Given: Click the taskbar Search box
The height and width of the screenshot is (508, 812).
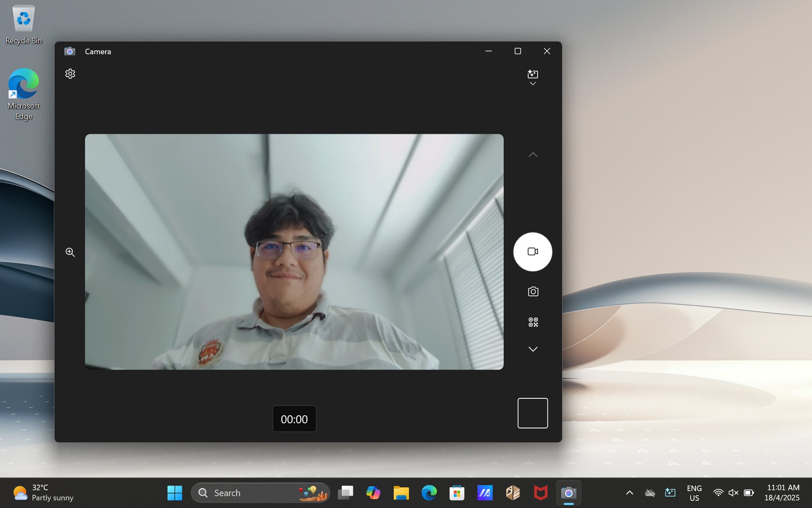Looking at the screenshot, I should point(261,493).
